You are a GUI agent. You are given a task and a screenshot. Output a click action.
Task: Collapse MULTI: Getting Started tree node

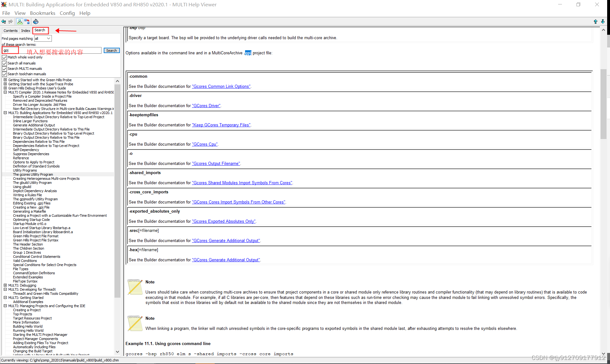coord(5,298)
